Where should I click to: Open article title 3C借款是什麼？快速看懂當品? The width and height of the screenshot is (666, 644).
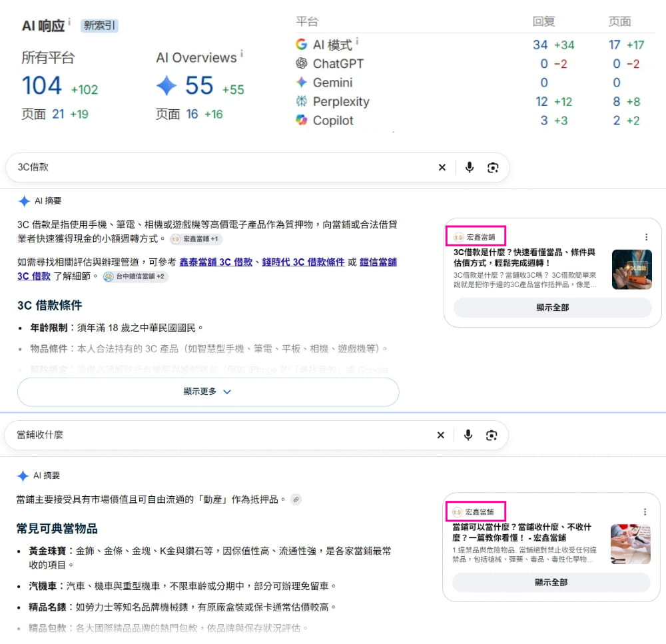click(524, 258)
